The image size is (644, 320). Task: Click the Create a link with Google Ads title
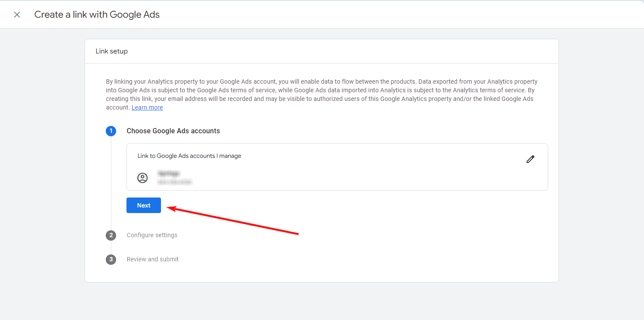[x=97, y=15]
